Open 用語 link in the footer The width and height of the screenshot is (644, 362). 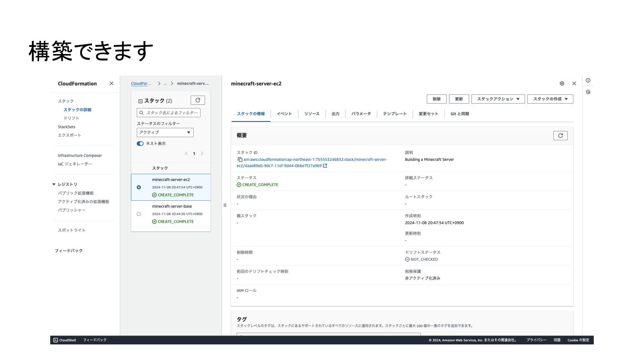pyautogui.click(x=557, y=340)
